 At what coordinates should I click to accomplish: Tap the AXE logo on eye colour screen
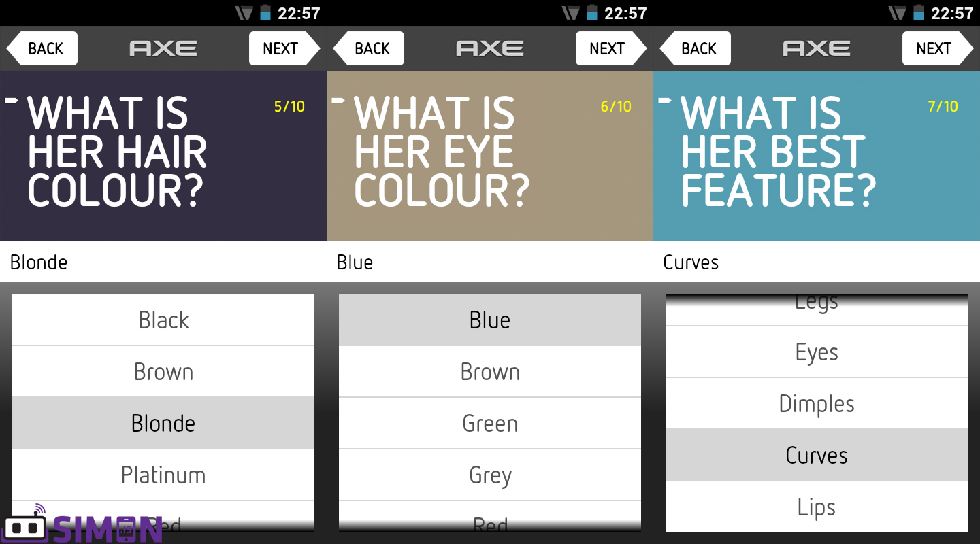[490, 48]
